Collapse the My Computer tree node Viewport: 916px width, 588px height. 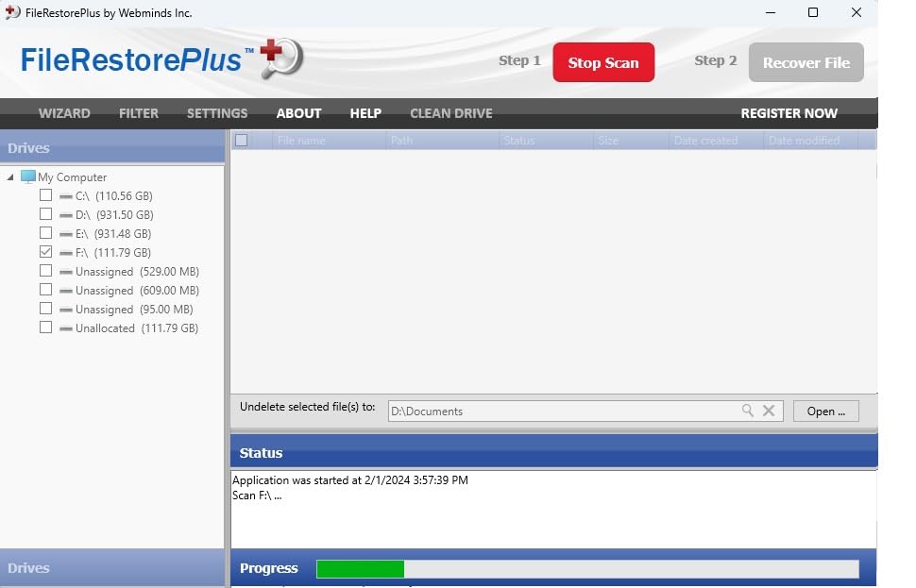[8, 176]
